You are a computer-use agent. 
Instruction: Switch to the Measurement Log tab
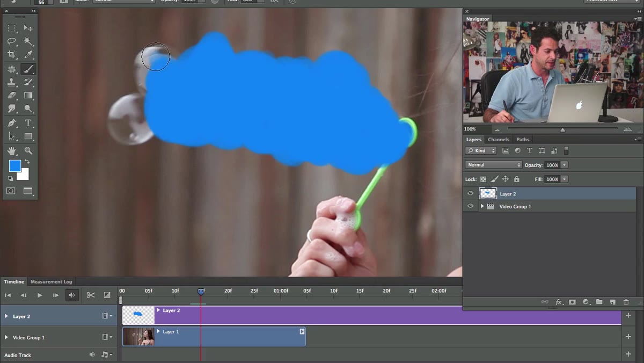pyautogui.click(x=51, y=282)
